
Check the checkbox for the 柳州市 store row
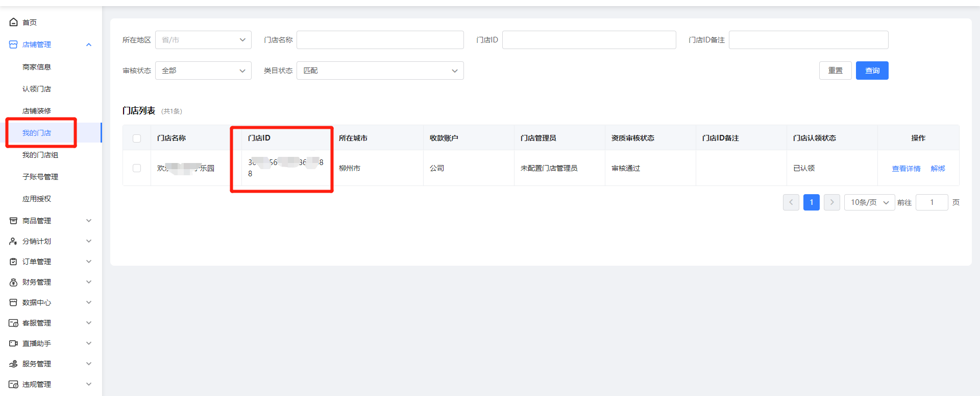tap(137, 168)
